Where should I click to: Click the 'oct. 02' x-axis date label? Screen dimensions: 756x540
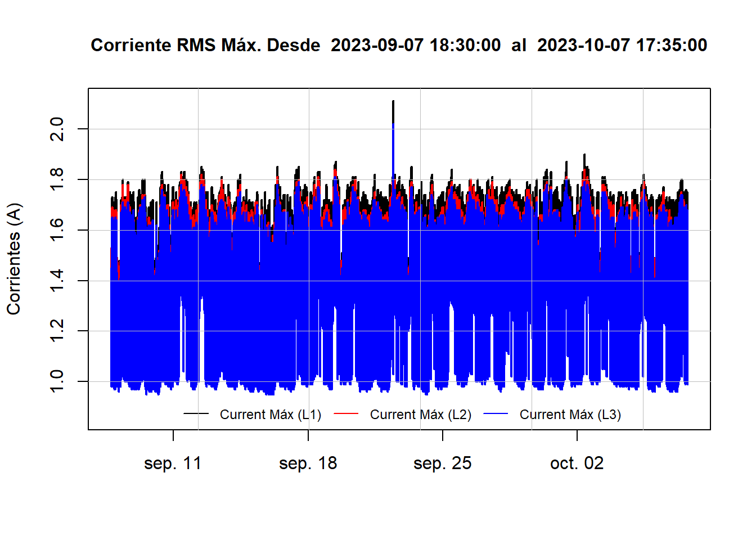pos(577,463)
